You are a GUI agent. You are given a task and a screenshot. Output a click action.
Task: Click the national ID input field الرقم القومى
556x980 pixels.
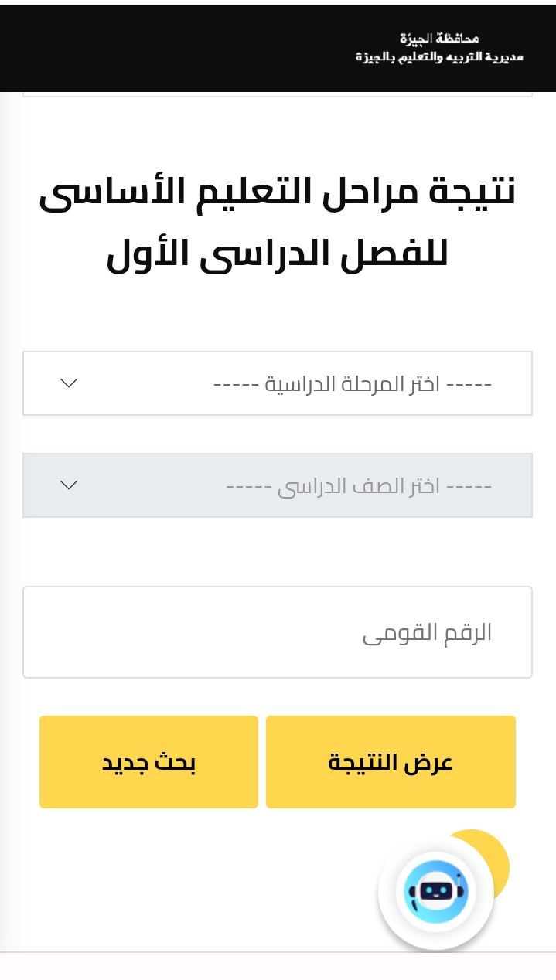278,631
